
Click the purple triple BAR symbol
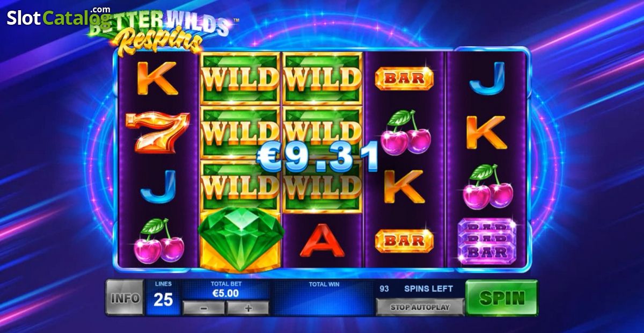point(487,240)
